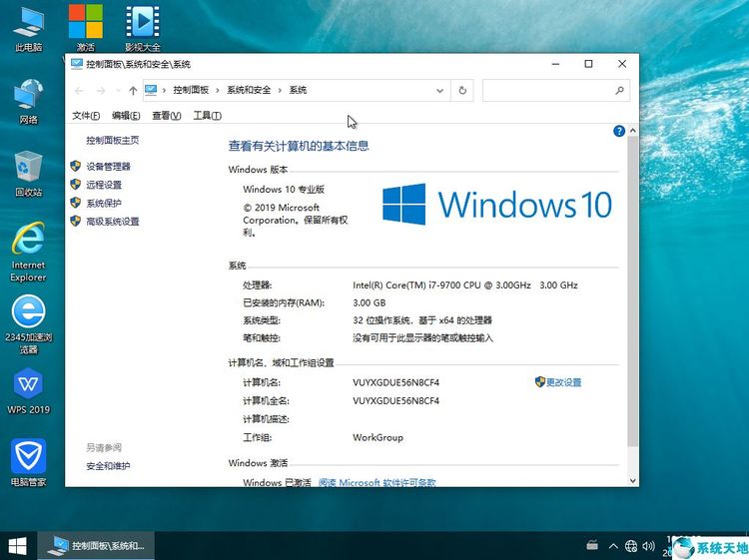This screenshot has width=749, height=560.
Task: Click the Windows Start button
Action: pyautogui.click(x=18, y=545)
